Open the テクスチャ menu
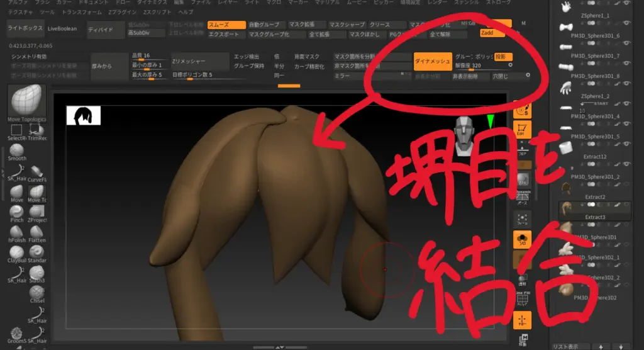Image resolution: width=644 pixels, height=350 pixels. point(21,12)
